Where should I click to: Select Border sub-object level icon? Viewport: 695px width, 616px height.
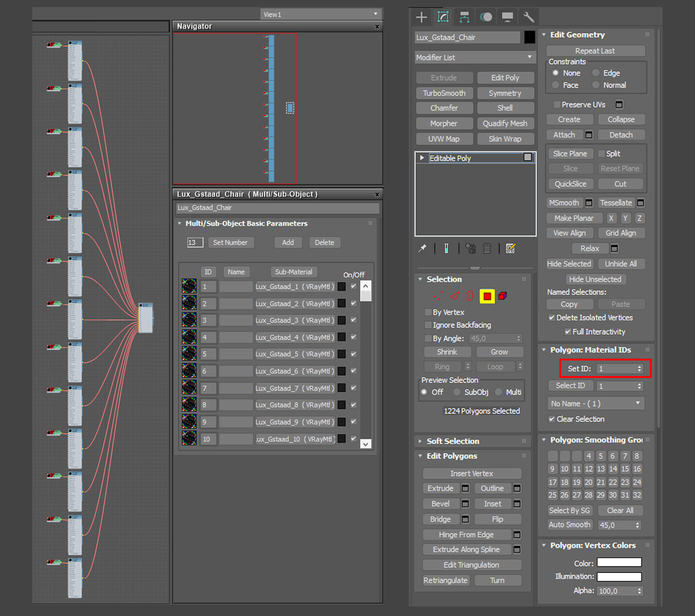pos(470,296)
